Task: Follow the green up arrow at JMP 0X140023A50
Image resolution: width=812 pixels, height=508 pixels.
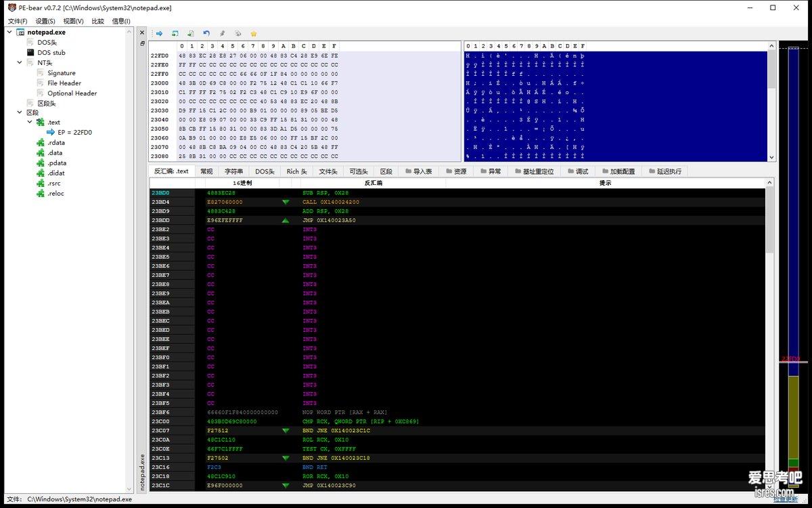Action: [286, 220]
